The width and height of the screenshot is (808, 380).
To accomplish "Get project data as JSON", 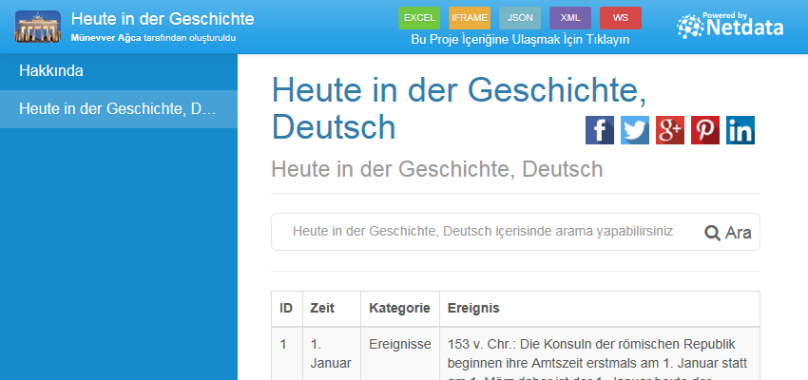I will coord(520,18).
